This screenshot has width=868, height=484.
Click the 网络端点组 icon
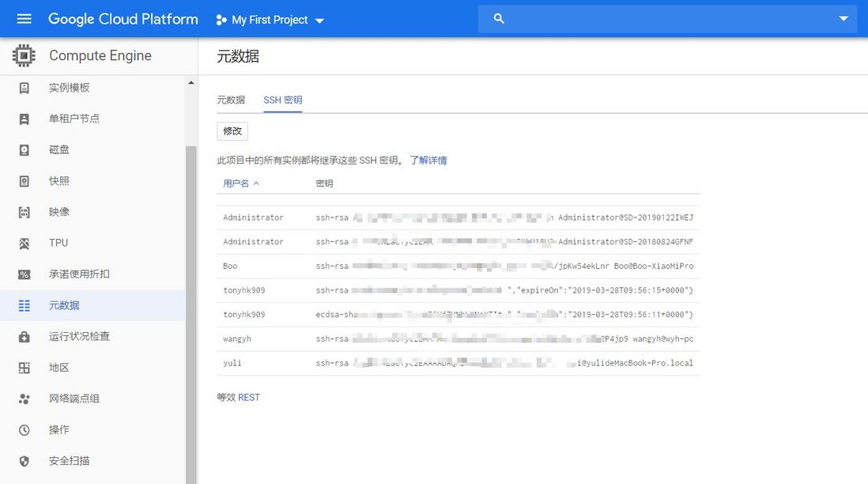click(25, 399)
